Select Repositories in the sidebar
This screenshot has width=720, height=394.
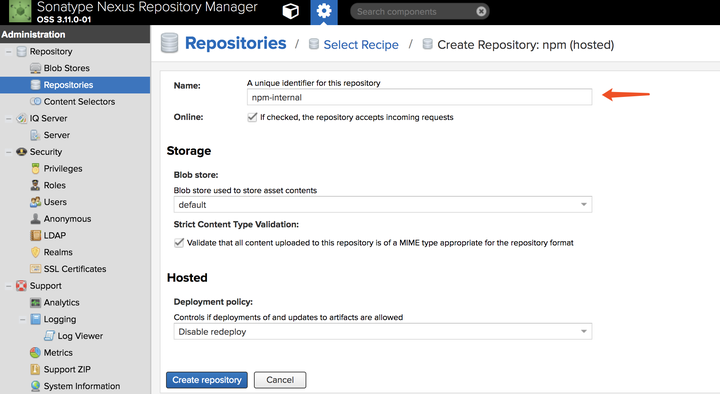(x=75, y=85)
